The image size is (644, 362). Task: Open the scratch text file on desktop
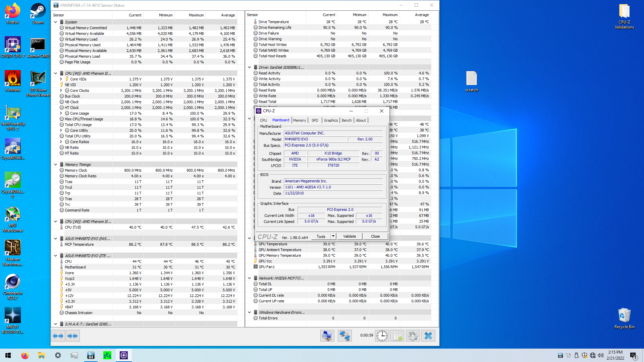pyautogui.click(x=471, y=81)
